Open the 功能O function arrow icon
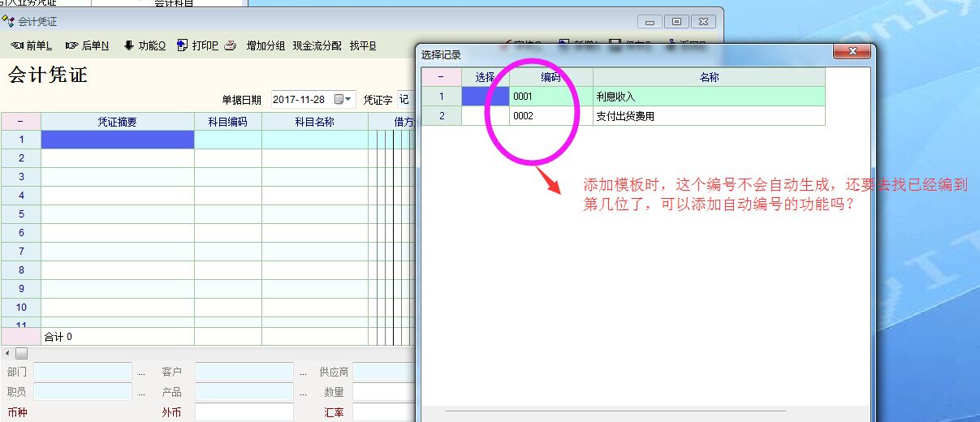Viewport: 980px width, 422px height. [x=128, y=45]
